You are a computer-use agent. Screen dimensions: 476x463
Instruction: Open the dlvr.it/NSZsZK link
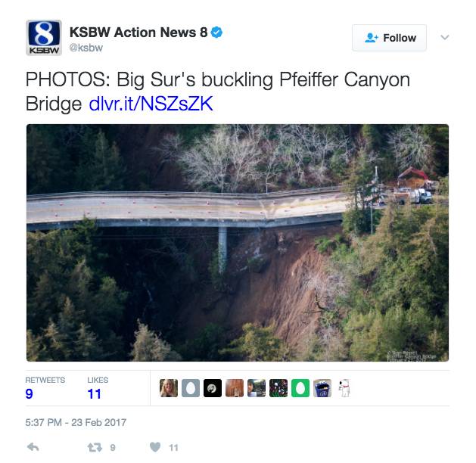coord(151,104)
